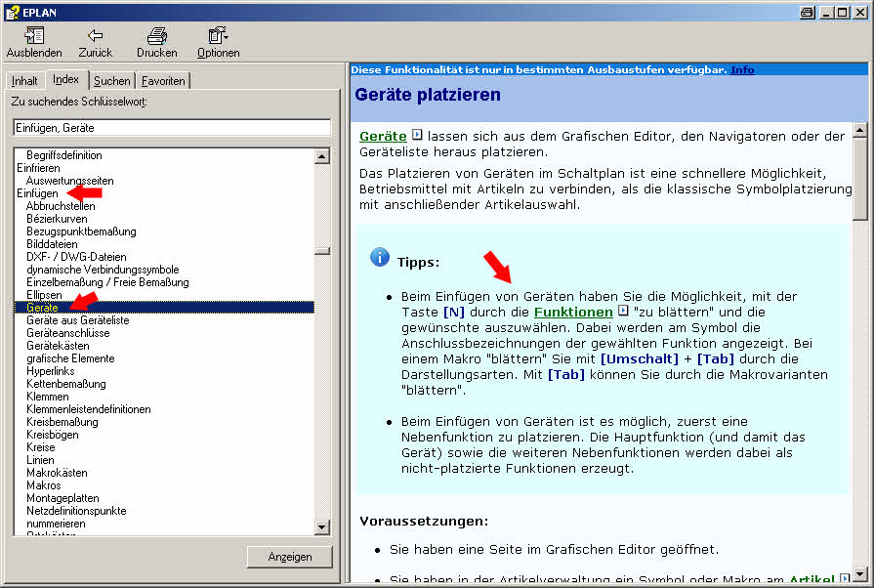The width and height of the screenshot is (874, 588).
Task: Select index entry 'Begriffsdefinition'
Action: point(64,155)
